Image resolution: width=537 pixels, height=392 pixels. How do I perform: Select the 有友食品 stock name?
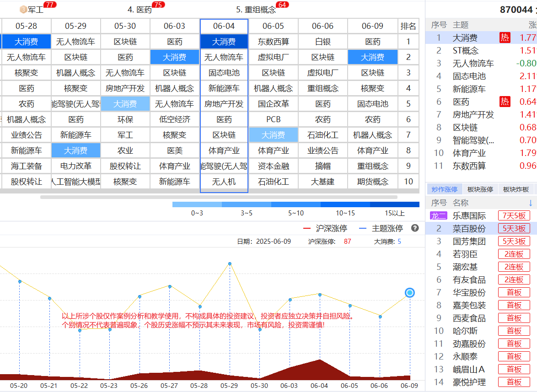pos(469,280)
